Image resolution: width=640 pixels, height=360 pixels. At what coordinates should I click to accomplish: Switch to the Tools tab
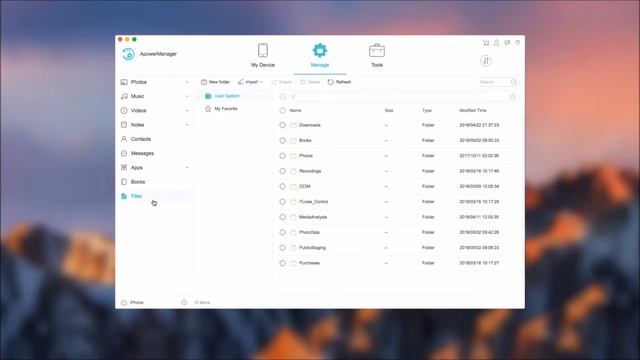coord(377,56)
